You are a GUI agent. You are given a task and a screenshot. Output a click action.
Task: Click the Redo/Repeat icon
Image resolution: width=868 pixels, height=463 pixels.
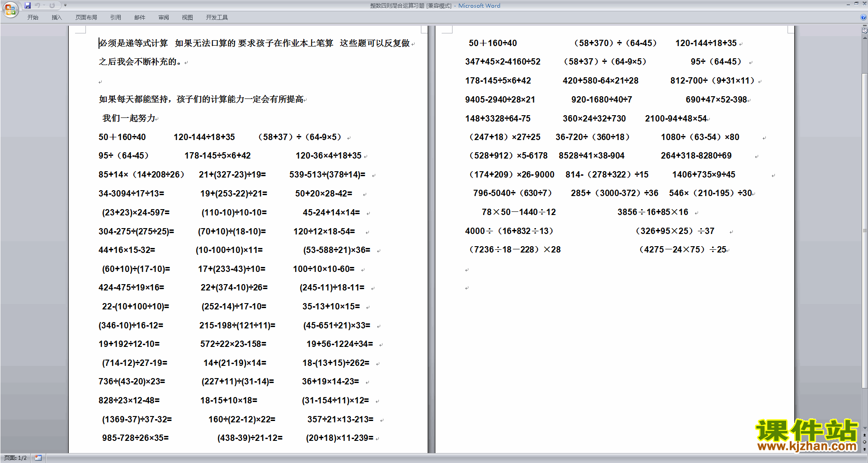[52, 5]
